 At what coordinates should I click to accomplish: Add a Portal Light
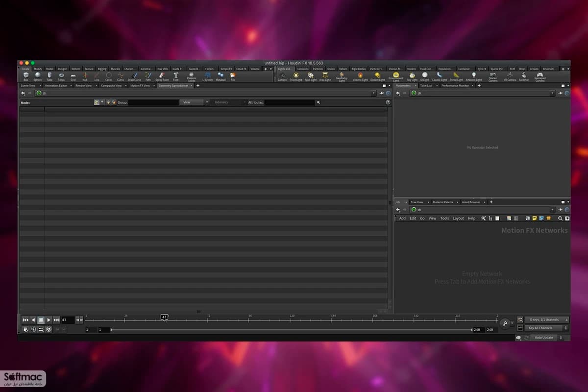(456, 76)
